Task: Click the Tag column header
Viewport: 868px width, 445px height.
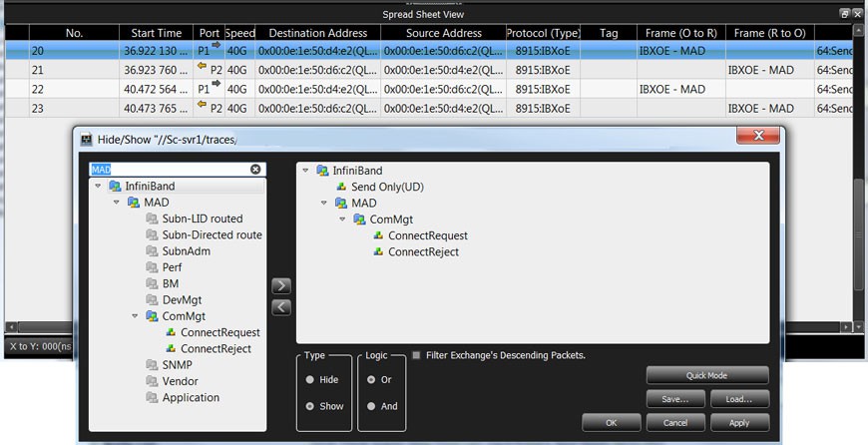Action: coord(609,33)
